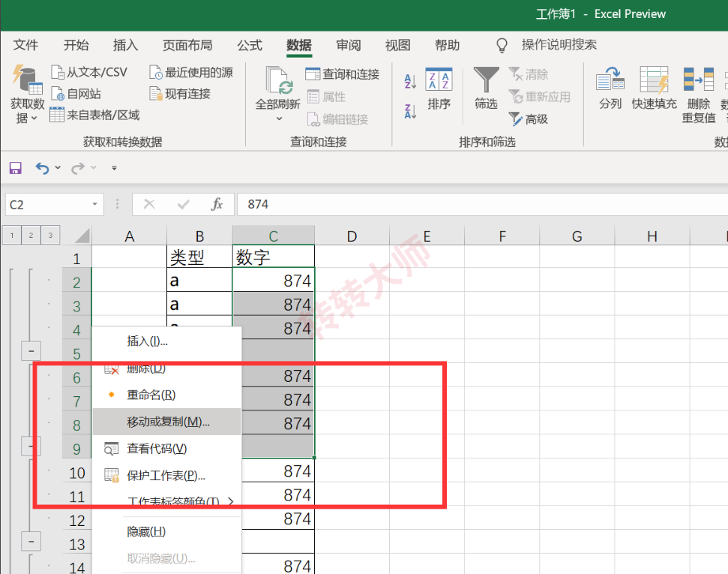Switch to the Formulas (公式) tab
The image size is (728, 574).
pyautogui.click(x=250, y=45)
